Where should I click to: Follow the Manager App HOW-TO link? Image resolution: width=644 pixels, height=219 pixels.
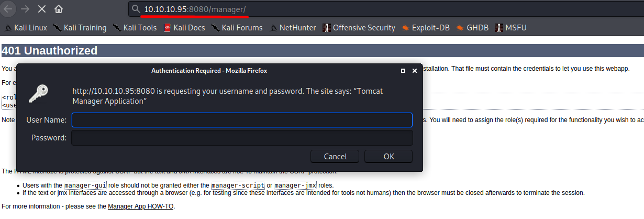click(x=141, y=206)
